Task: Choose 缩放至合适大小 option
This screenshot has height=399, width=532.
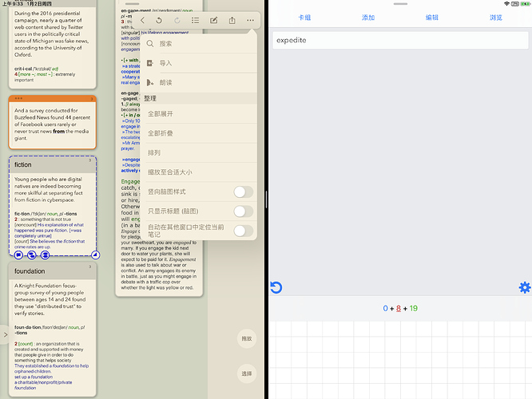Action: pyautogui.click(x=198, y=172)
